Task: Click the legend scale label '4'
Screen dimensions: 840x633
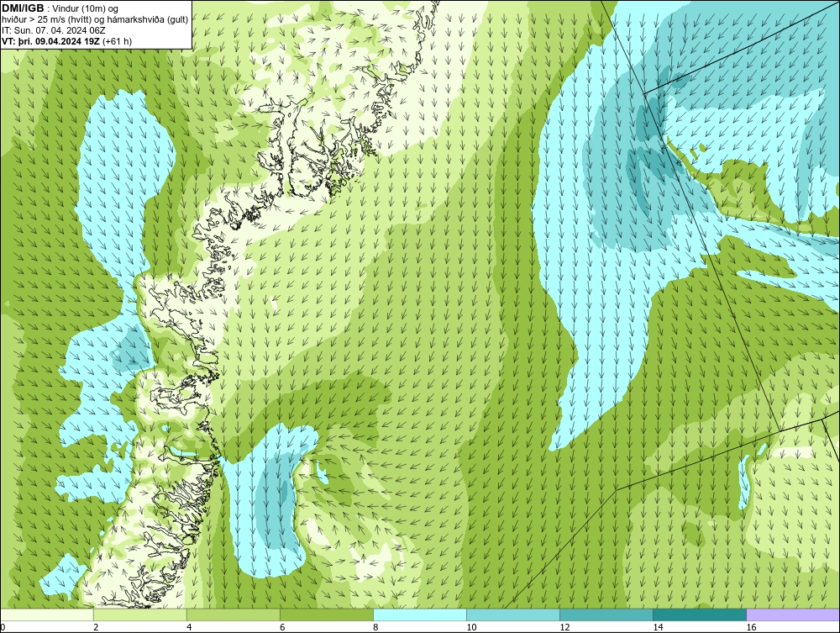Action: pyautogui.click(x=188, y=627)
